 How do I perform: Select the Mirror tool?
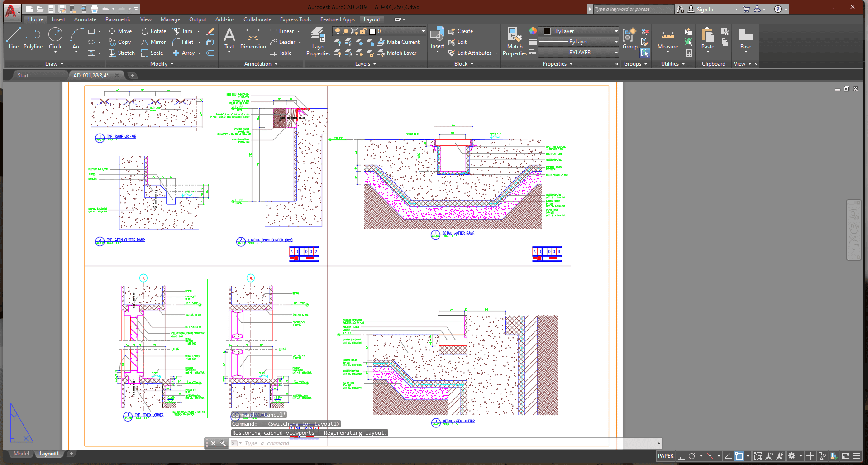click(153, 42)
